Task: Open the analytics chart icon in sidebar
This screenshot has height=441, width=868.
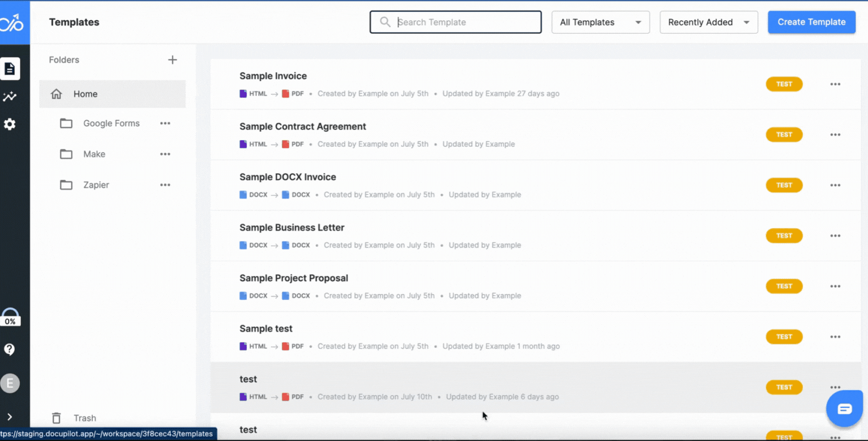Action: coord(10,97)
